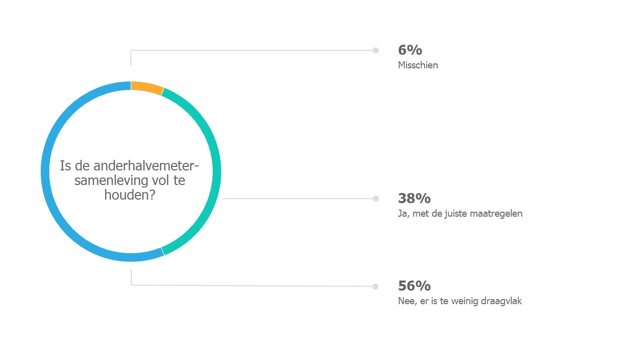Click the word 'houden?' in chart center
Screen dimensions: 644x362
point(130,195)
